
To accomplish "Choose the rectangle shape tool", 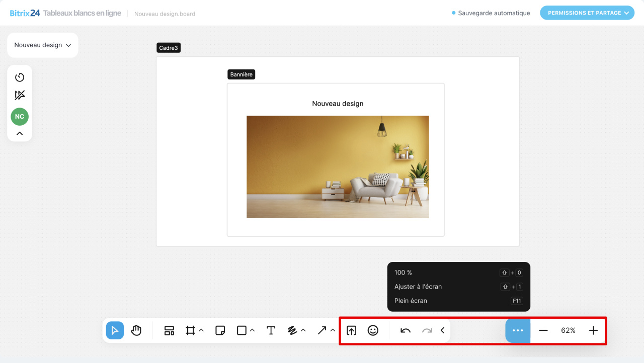I will pyautogui.click(x=242, y=330).
